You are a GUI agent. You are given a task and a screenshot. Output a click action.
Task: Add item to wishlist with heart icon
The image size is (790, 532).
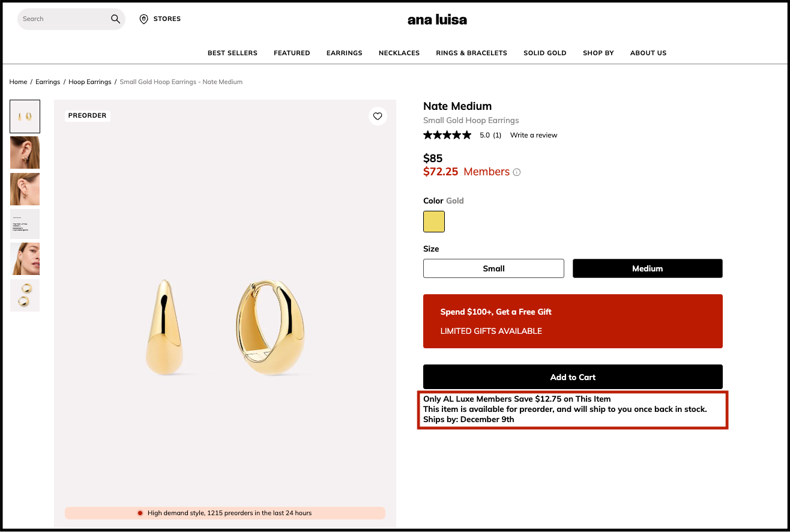(378, 116)
